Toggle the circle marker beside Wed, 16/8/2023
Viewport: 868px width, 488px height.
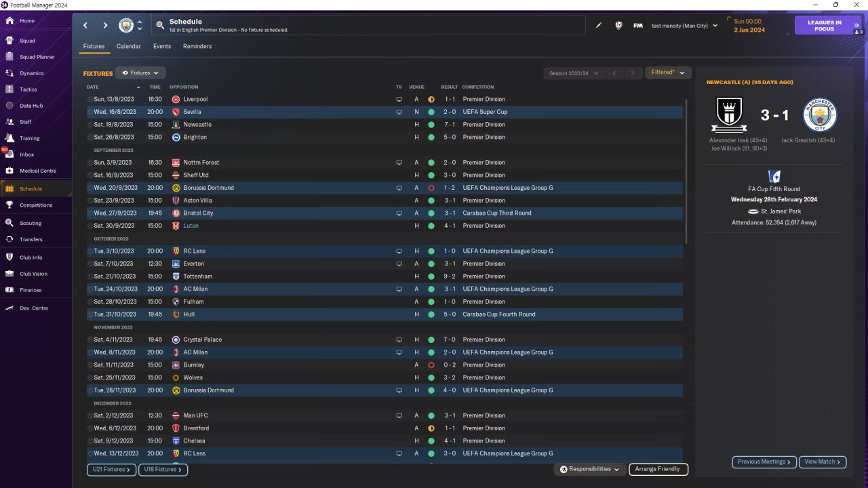pyautogui.click(x=90, y=112)
